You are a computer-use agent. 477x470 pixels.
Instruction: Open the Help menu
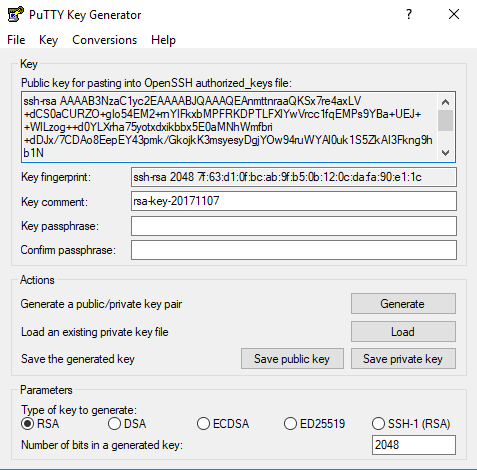pos(163,40)
